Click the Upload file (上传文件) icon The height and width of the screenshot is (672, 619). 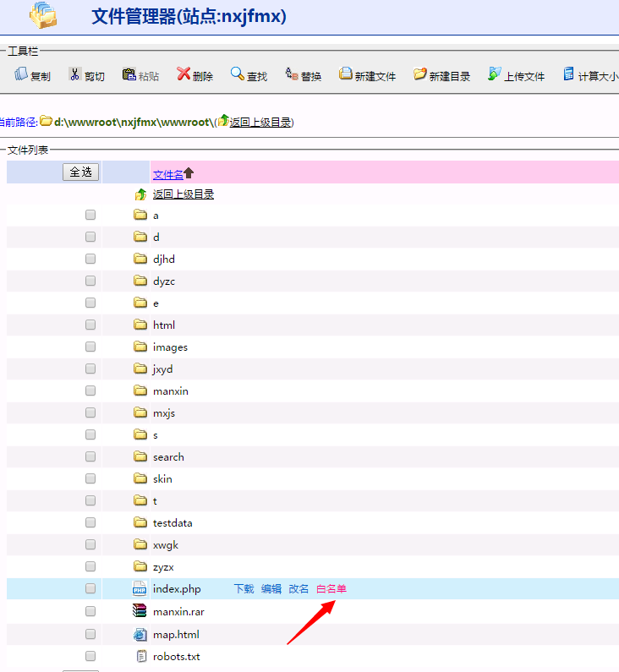[x=495, y=74]
